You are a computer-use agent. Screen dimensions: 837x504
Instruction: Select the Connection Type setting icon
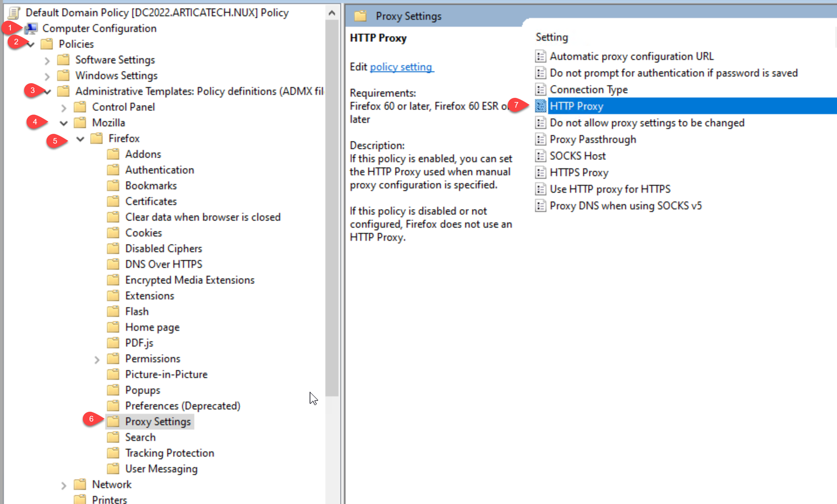coord(540,89)
